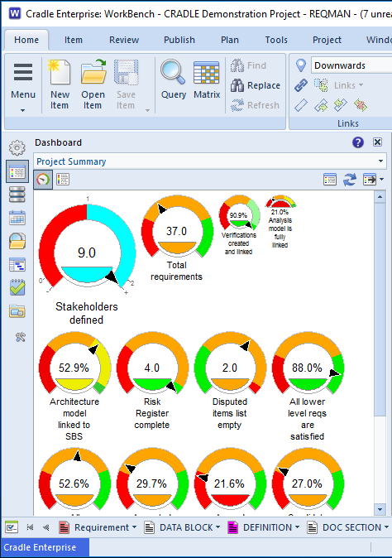Click the blue chain link icon
The width and height of the screenshot is (392, 558).
coord(301,85)
